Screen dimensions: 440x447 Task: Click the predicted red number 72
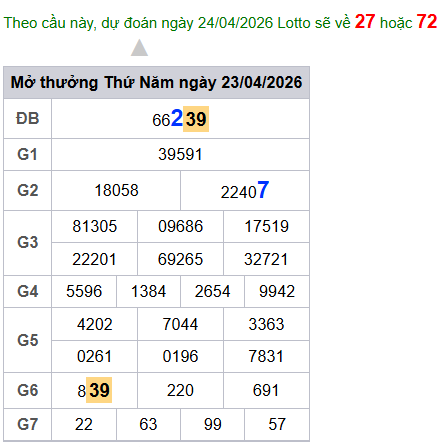[427, 22]
